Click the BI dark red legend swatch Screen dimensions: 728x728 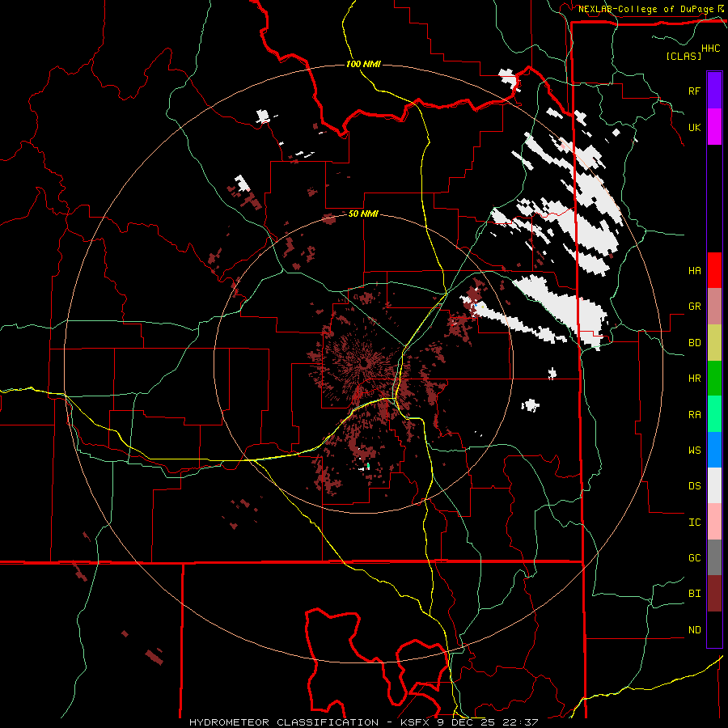click(714, 594)
